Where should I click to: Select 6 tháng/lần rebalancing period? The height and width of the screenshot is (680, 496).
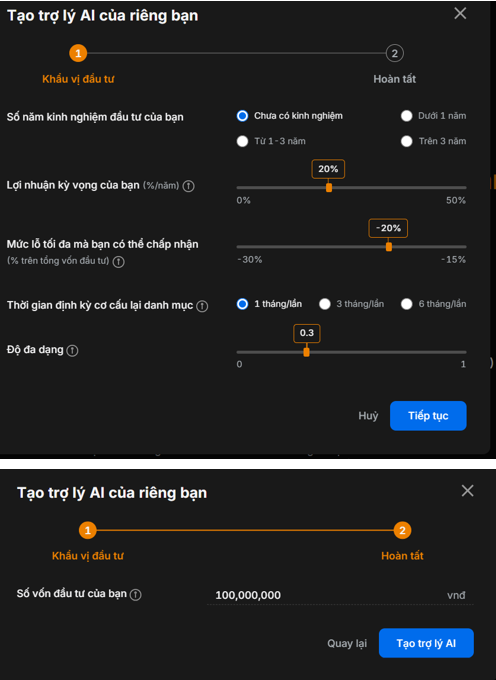tap(406, 304)
